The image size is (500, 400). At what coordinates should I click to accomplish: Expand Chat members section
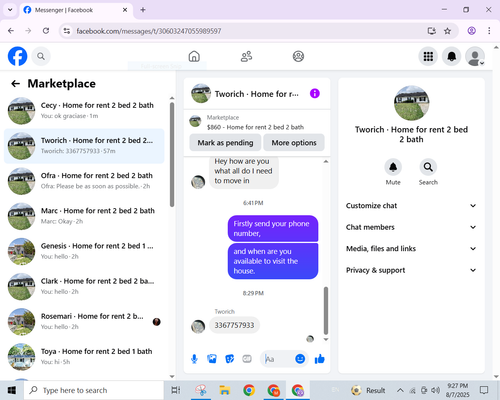point(411,227)
